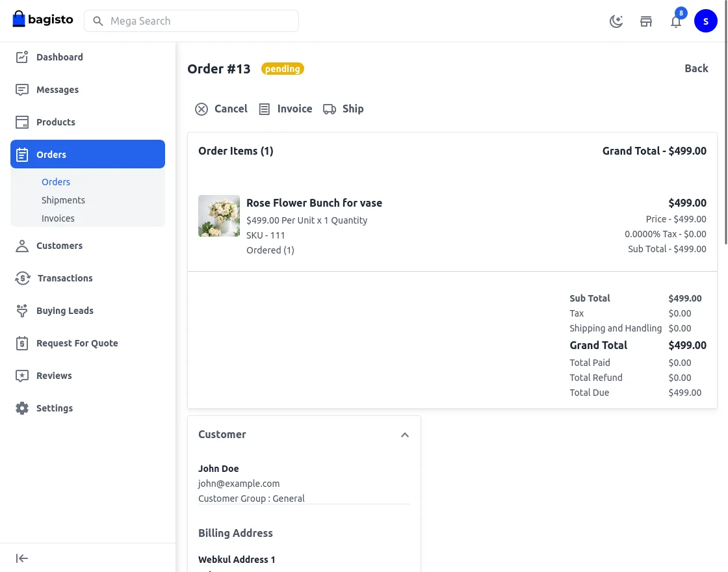Click the Back button
The image size is (728, 572).
[696, 68]
